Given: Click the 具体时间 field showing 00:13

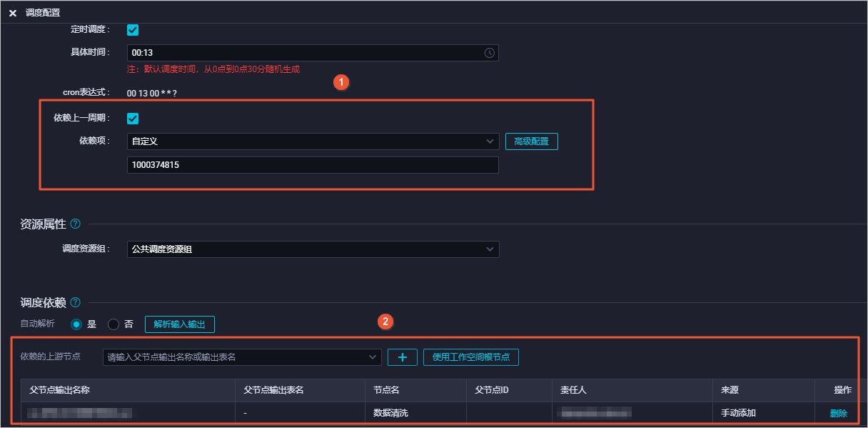Looking at the screenshot, I should [x=313, y=53].
